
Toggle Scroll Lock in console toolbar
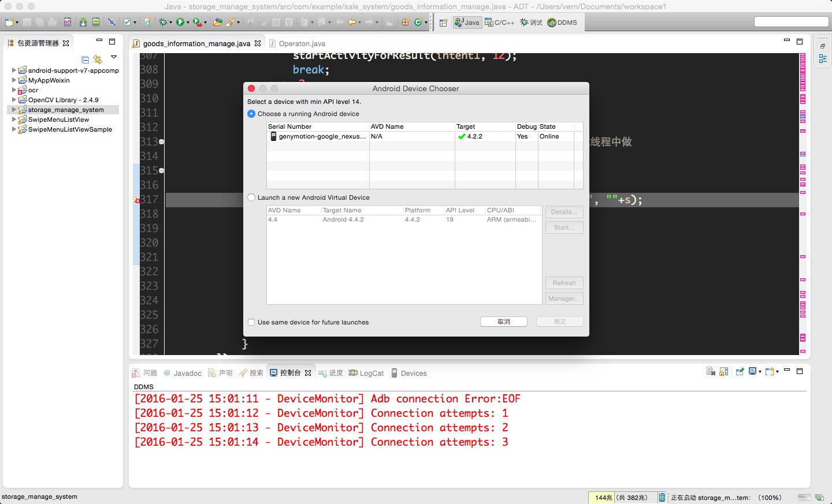(723, 371)
